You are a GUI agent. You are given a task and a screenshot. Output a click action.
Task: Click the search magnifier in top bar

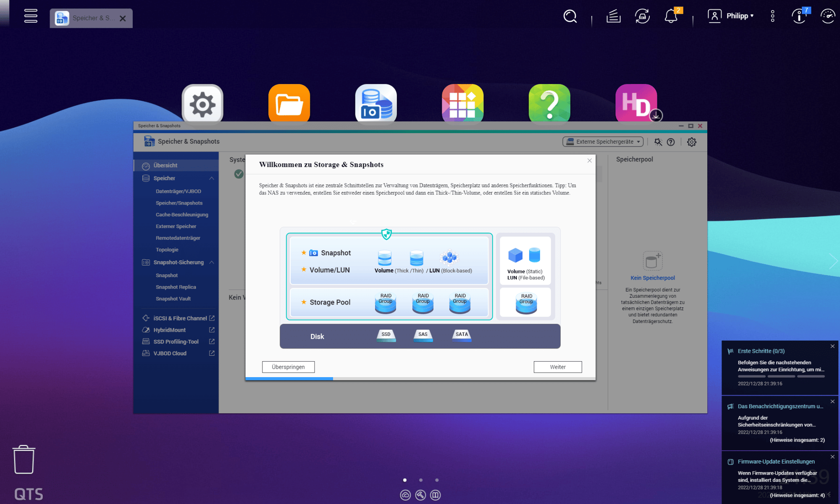coord(570,16)
